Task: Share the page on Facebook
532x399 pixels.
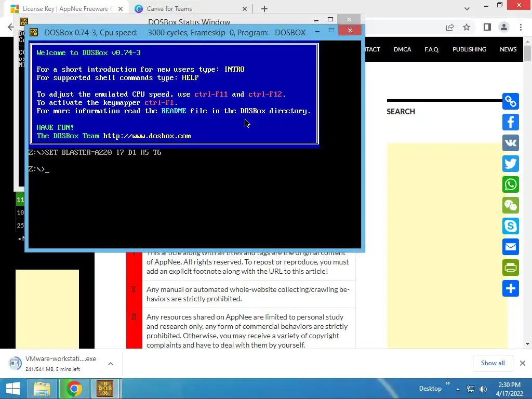Action: (x=510, y=122)
